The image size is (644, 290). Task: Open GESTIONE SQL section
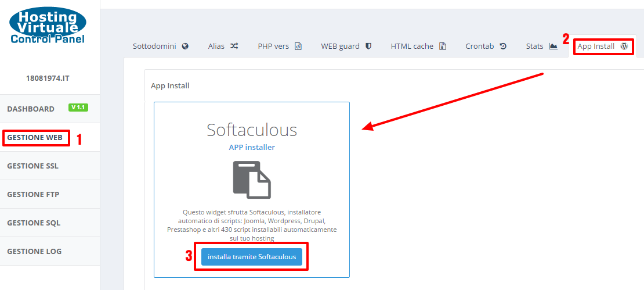click(50, 223)
